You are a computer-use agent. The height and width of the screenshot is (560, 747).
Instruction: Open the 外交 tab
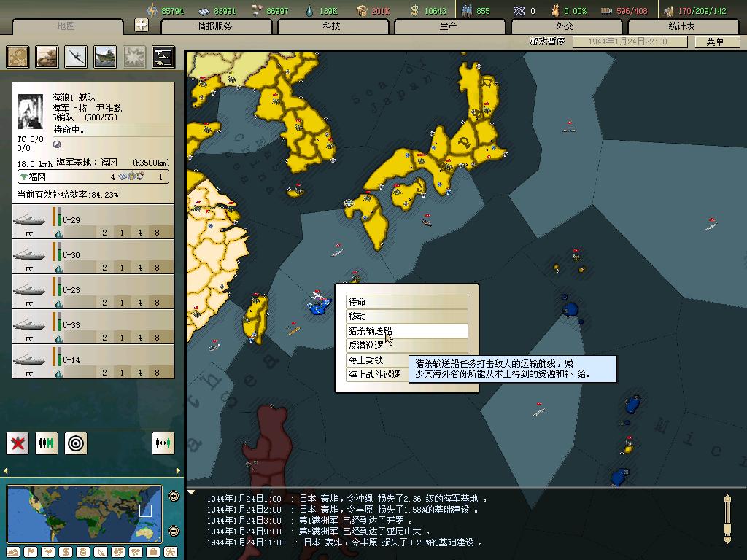[565, 26]
